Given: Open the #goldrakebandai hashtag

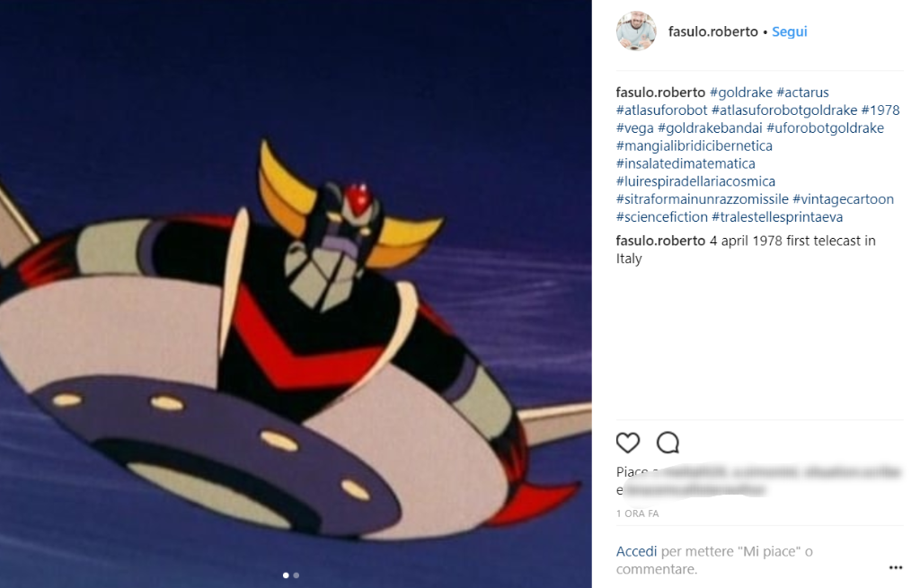Looking at the screenshot, I should [710, 127].
